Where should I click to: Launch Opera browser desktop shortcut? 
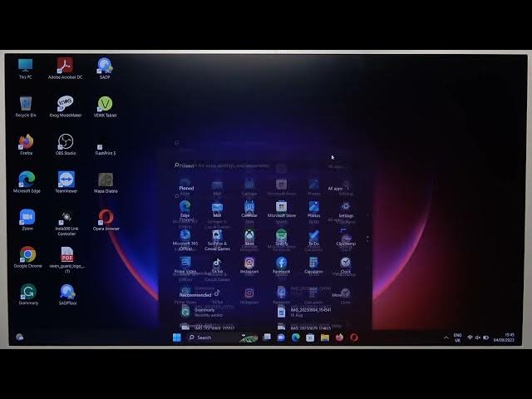[106, 220]
